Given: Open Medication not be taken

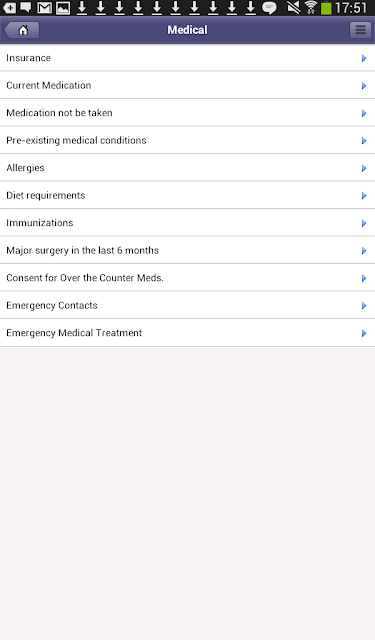Looking at the screenshot, I should pyautogui.click(x=187, y=113).
